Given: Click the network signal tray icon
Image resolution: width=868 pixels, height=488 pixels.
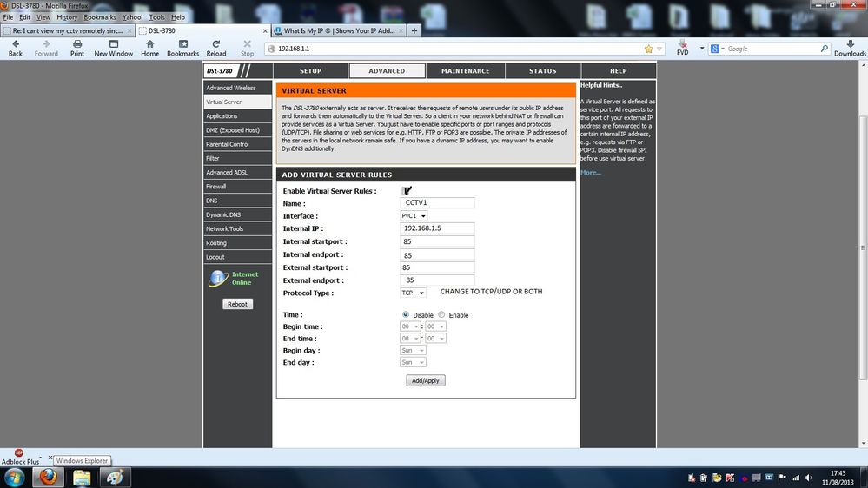Looking at the screenshot, I should tap(796, 478).
